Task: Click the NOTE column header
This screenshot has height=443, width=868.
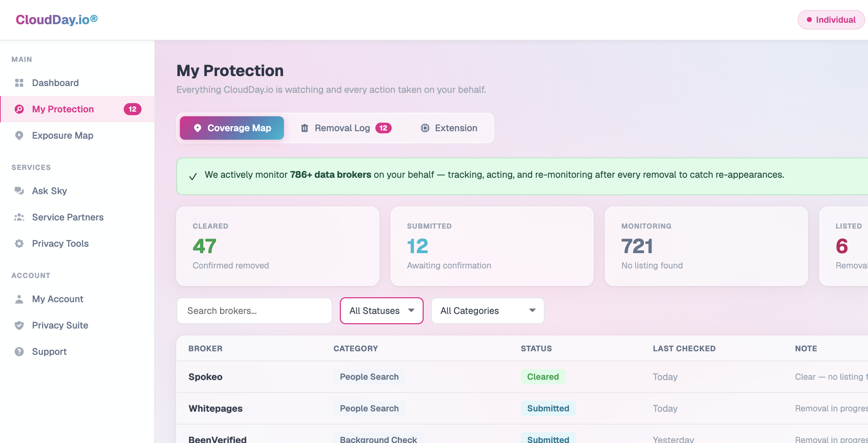Action: coord(806,348)
